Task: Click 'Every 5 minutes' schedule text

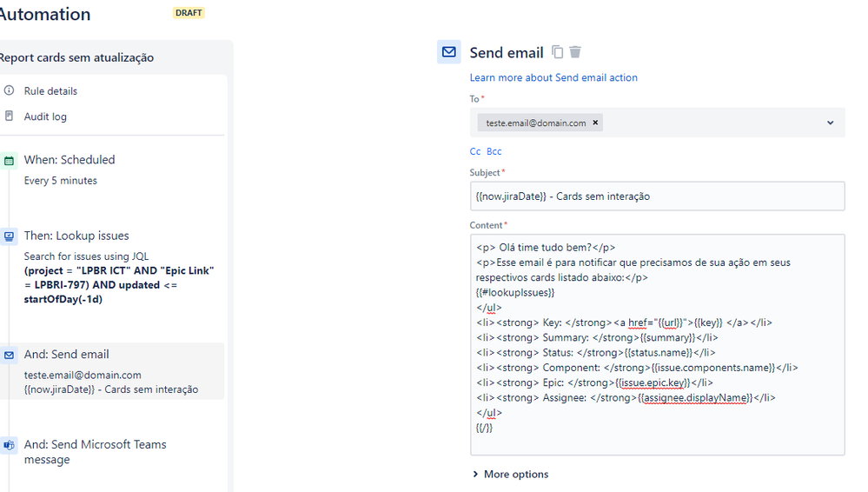Action: (60, 181)
